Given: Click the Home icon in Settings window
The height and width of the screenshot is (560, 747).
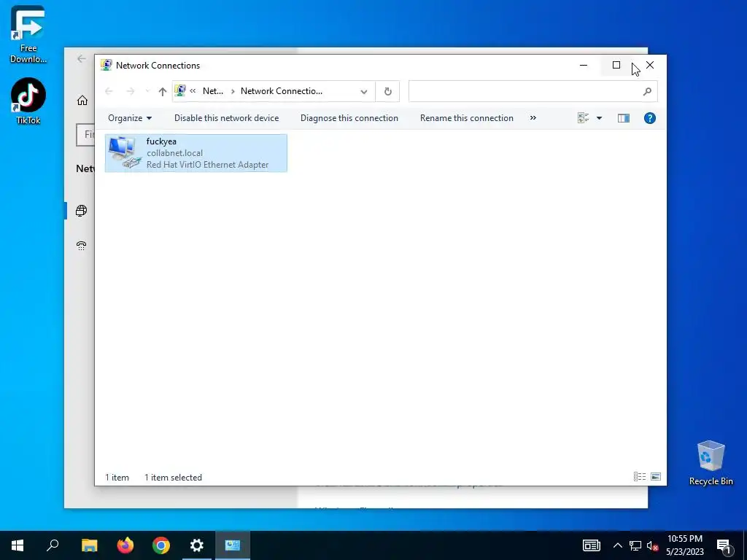Looking at the screenshot, I should pos(82,101).
